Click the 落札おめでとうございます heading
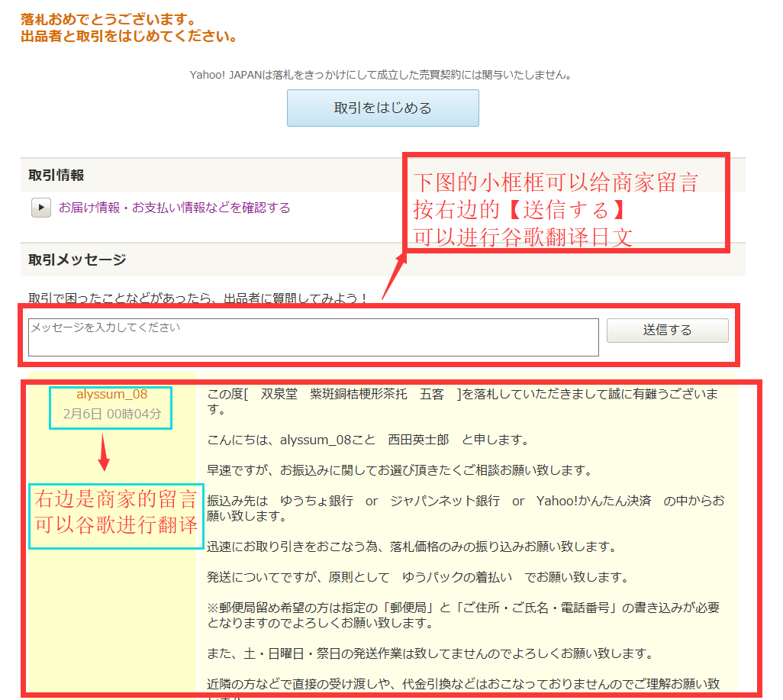 coord(108,18)
